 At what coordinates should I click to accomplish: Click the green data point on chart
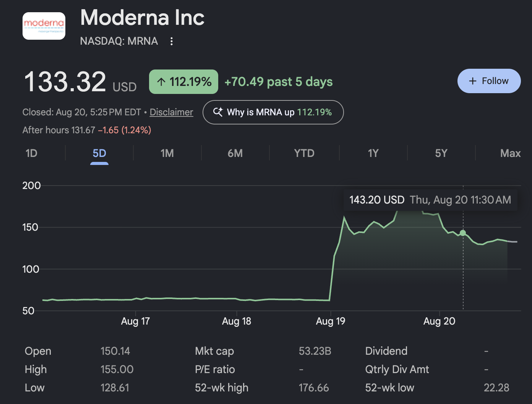463,233
